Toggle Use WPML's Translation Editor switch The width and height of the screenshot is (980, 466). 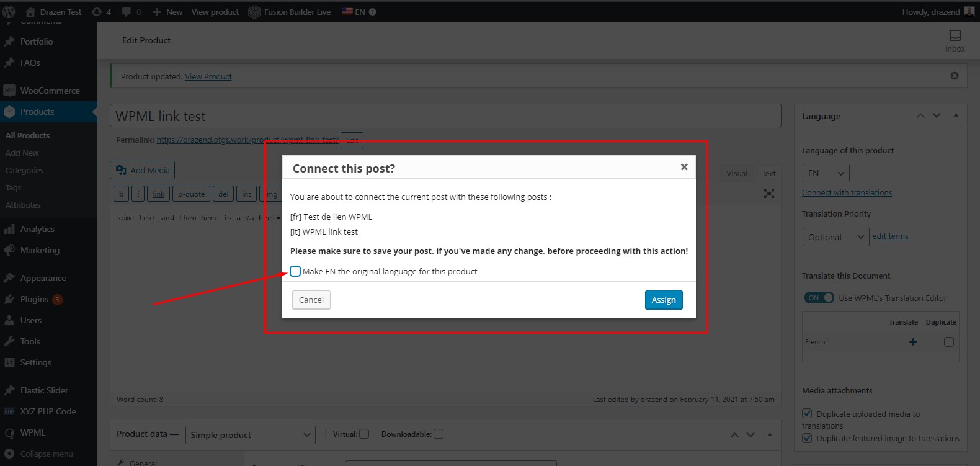pos(819,298)
